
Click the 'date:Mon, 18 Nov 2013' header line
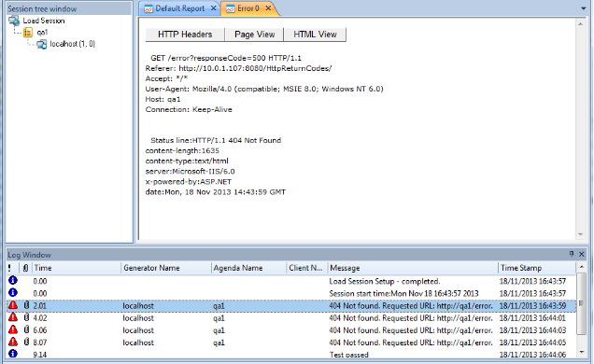(216, 192)
